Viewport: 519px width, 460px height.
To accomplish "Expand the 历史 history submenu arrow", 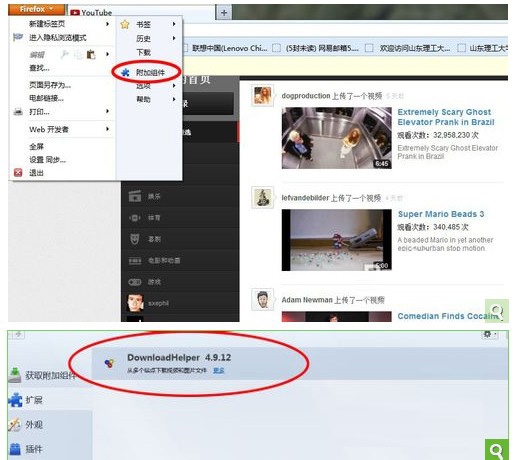I will 174,38.
